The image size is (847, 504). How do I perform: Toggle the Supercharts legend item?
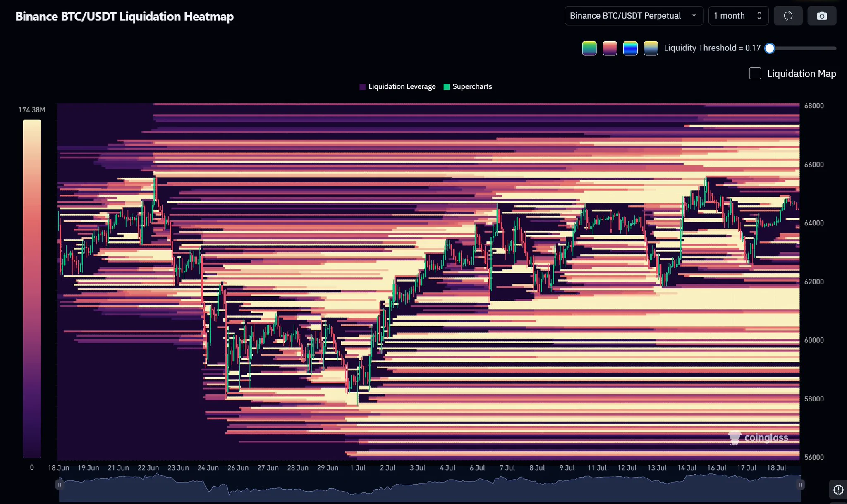click(468, 87)
